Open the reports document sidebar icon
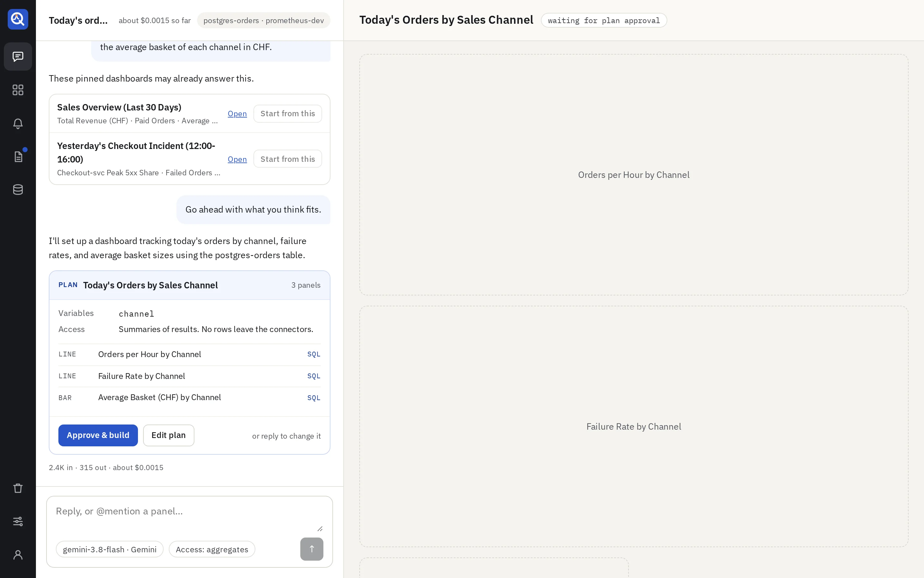Viewport: 924px width, 578px height. click(x=18, y=156)
